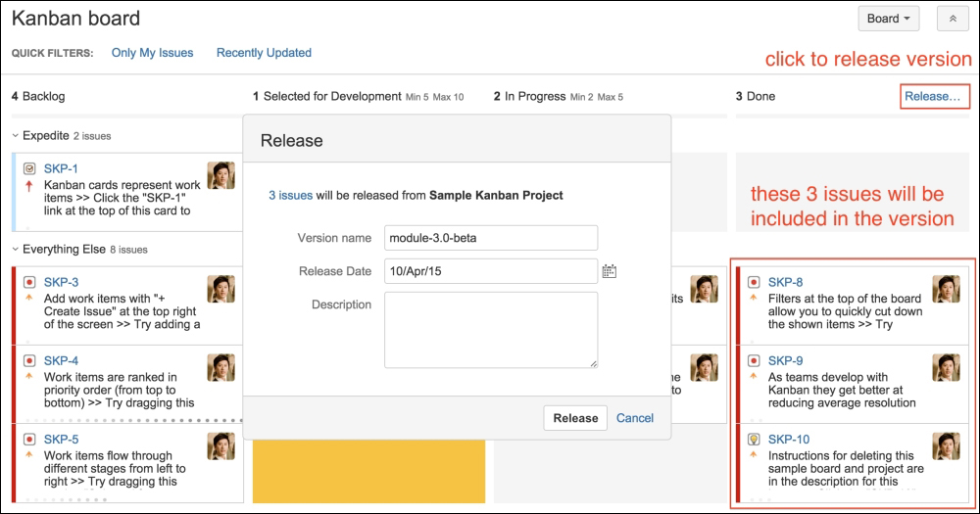Open the 3 issues link in dialog
Image resolution: width=980 pixels, height=514 pixels.
[x=291, y=196]
